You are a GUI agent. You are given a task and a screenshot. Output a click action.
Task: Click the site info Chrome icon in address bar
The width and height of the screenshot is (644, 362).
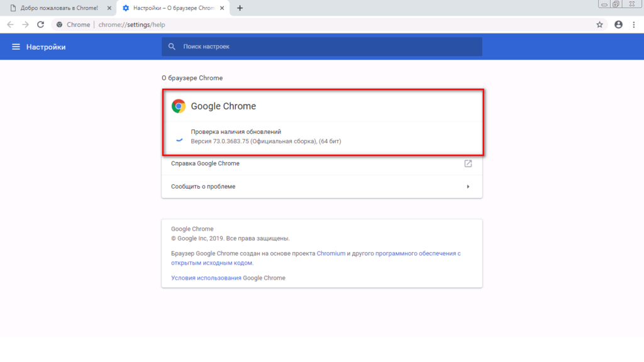point(60,25)
